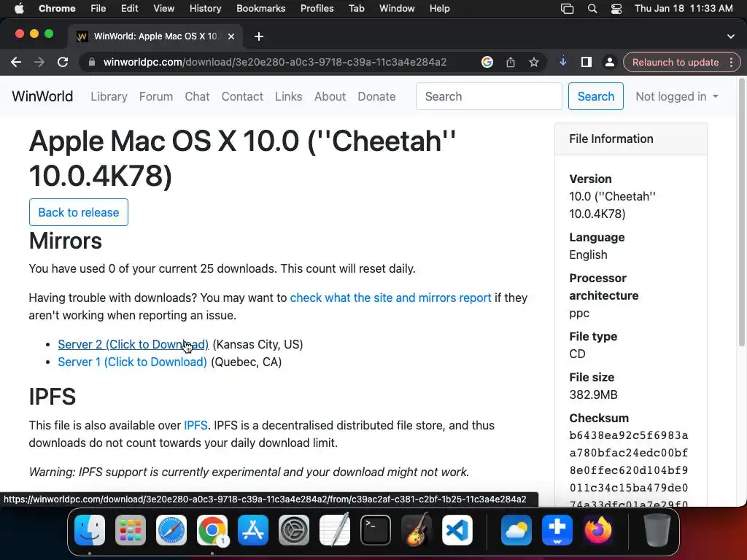Click the site Search input field
The height and width of the screenshot is (560, 747).
(x=489, y=96)
